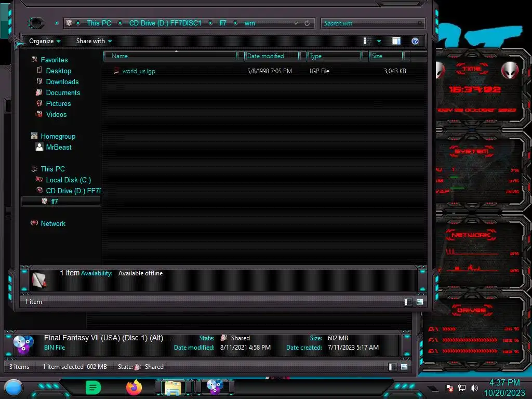Open Downloads in the navigation pane
Viewport: 532px width, 399px height.
(62, 82)
